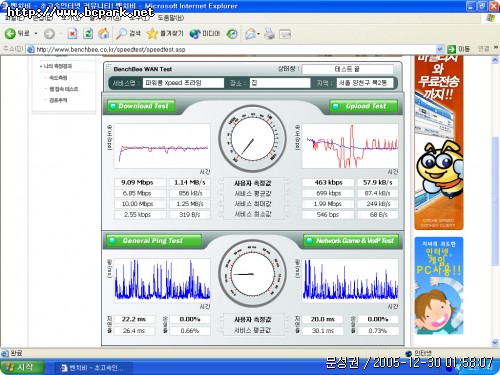This screenshot has width=500, height=375.
Task: Click the network game ping graph
Action: point(350,280)
